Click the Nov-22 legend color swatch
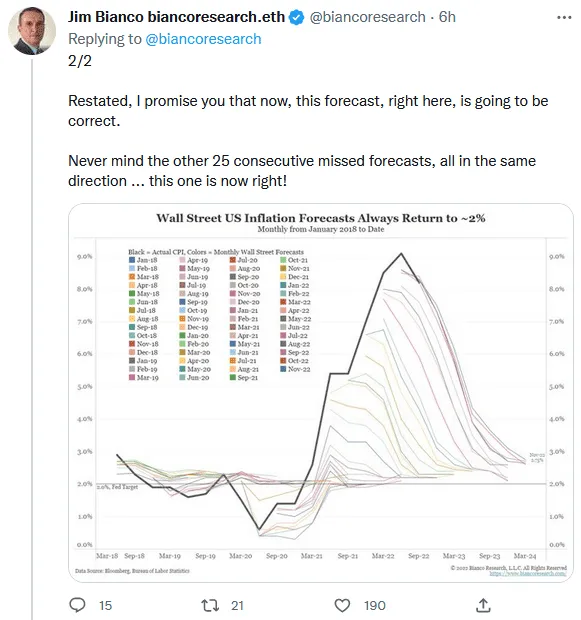 click(x=283, y=369)
